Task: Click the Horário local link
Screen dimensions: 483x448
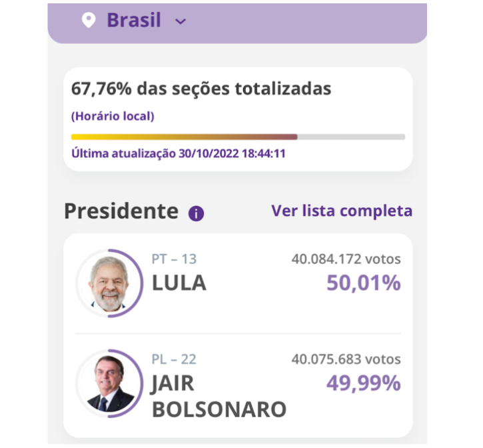Action: tap(113, 116)
